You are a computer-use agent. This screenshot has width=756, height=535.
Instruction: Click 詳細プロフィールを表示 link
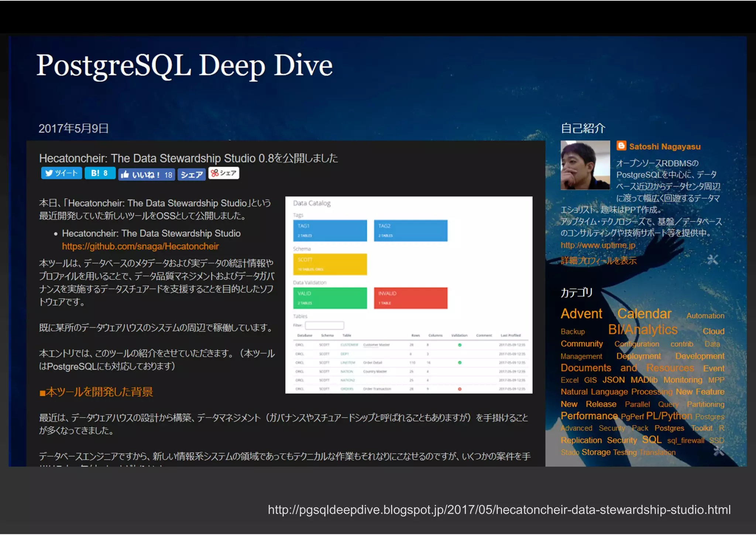pyautogui.click(x=599, y=260)
